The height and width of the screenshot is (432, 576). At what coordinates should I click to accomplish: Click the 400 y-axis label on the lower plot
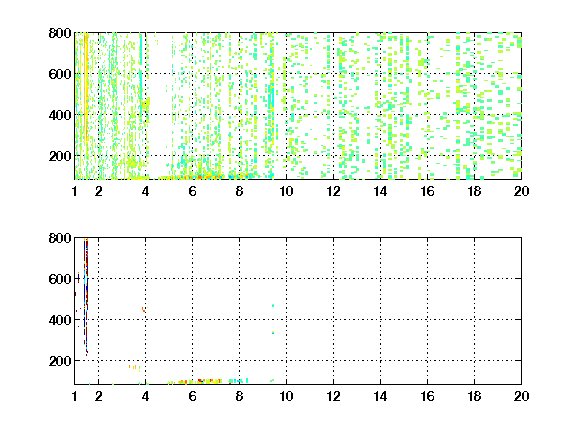tap(60, 320)
